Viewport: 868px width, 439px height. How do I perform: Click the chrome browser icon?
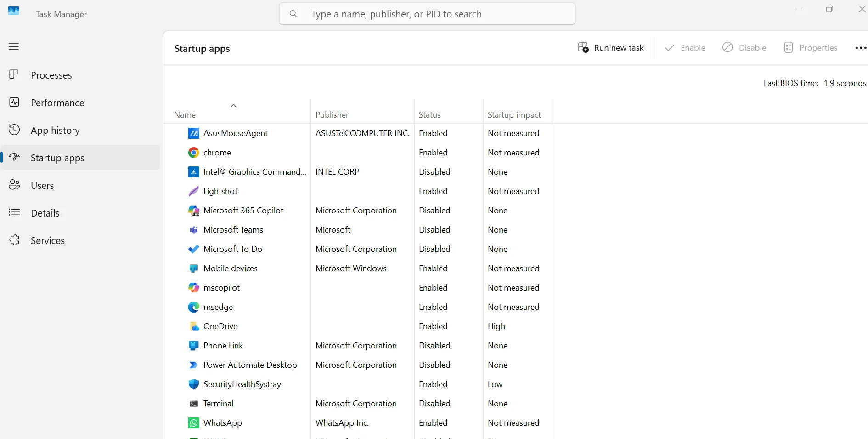pos(194,153)
